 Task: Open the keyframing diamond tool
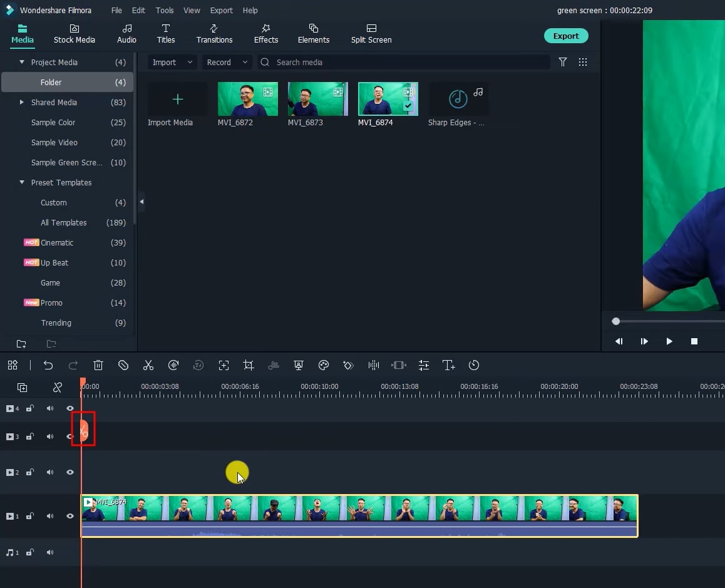[x=348, y=365]
